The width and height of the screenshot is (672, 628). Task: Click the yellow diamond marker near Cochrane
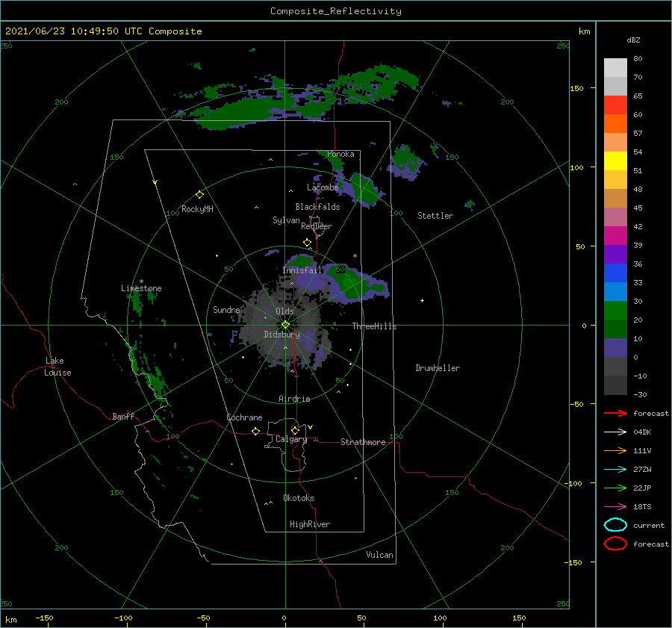click(255, 431)
